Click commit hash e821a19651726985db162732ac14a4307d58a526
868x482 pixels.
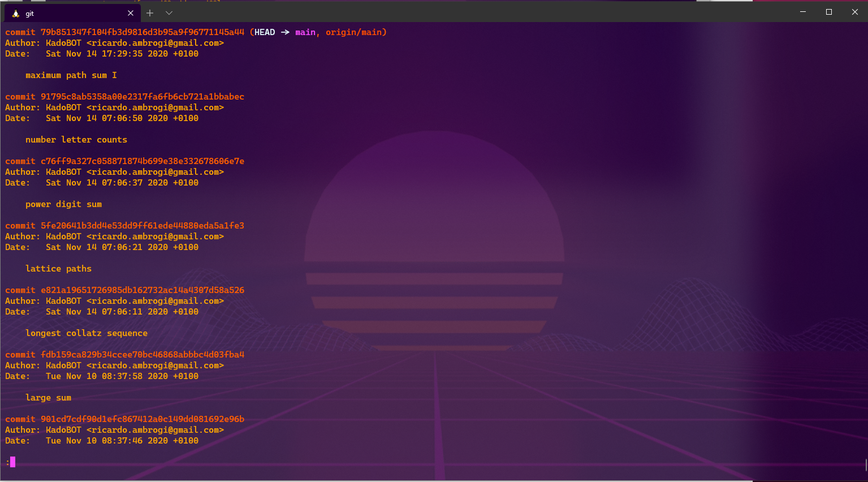coord(142,290)
